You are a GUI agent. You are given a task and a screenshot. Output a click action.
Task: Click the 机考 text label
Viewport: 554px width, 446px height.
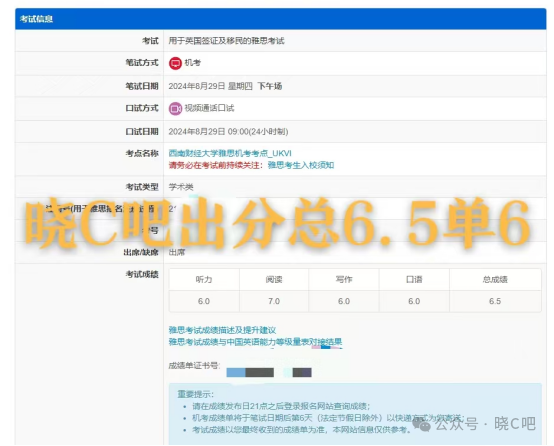[x=193, y=63]
